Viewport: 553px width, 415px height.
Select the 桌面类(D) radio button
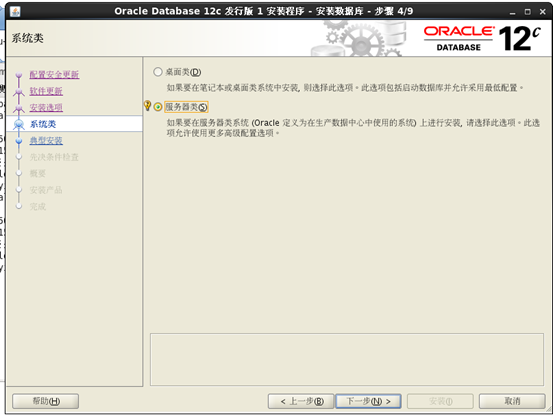coord(158,72)
